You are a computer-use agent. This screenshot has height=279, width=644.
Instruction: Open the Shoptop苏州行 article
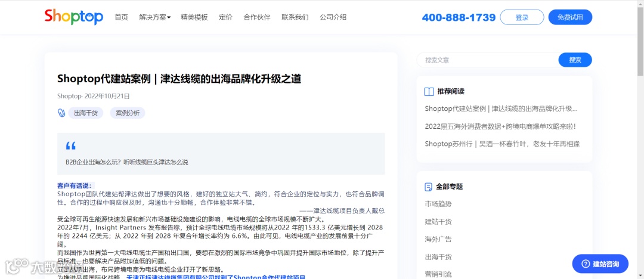coord(502,144)
